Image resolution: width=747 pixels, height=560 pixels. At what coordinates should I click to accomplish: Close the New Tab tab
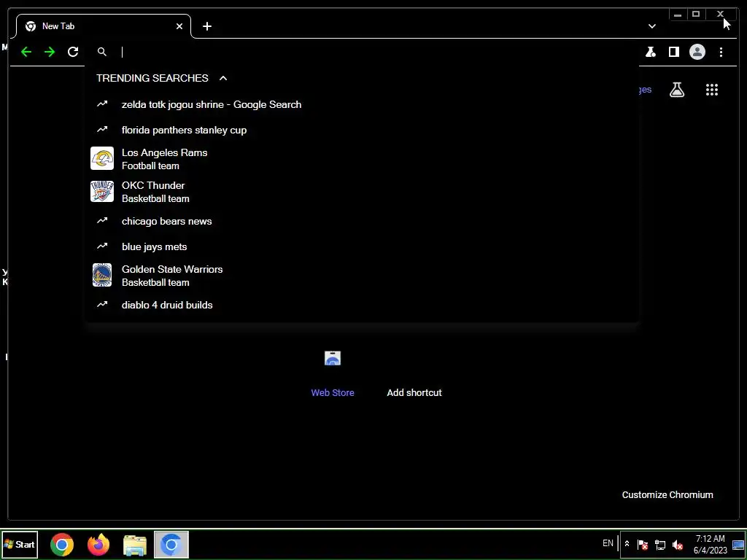[179, 26]
